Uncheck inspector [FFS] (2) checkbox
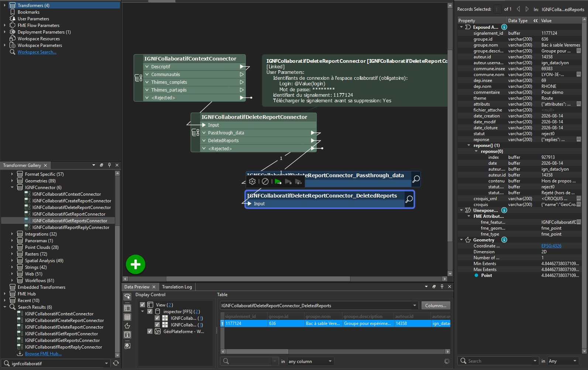The image size is (588, 370). (x=150, y=311)
